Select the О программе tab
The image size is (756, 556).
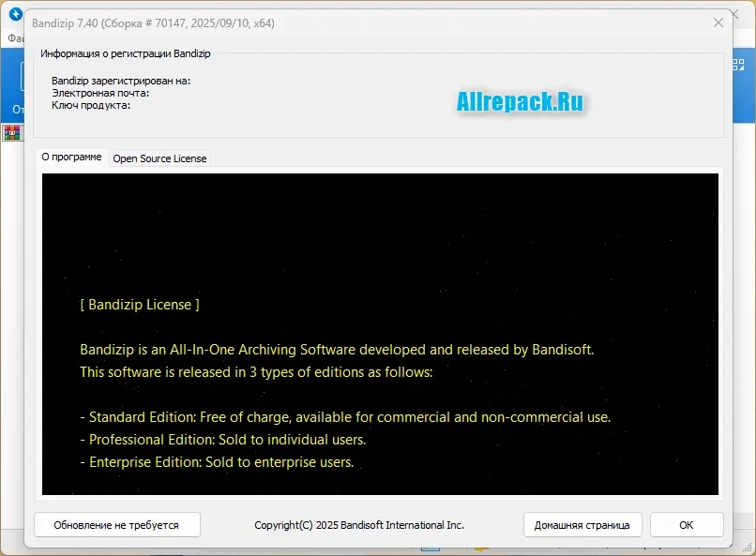(71, 158)
